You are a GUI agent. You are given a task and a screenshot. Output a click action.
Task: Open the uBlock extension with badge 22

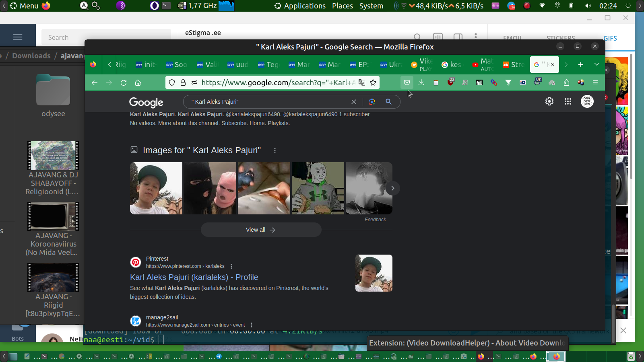click(x=450, y=82)
